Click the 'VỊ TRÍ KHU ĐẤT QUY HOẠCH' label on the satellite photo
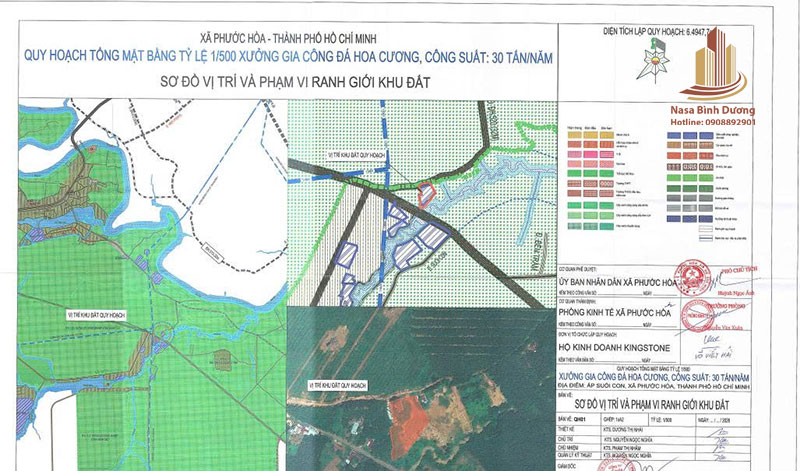 click(x=338, y=385)
